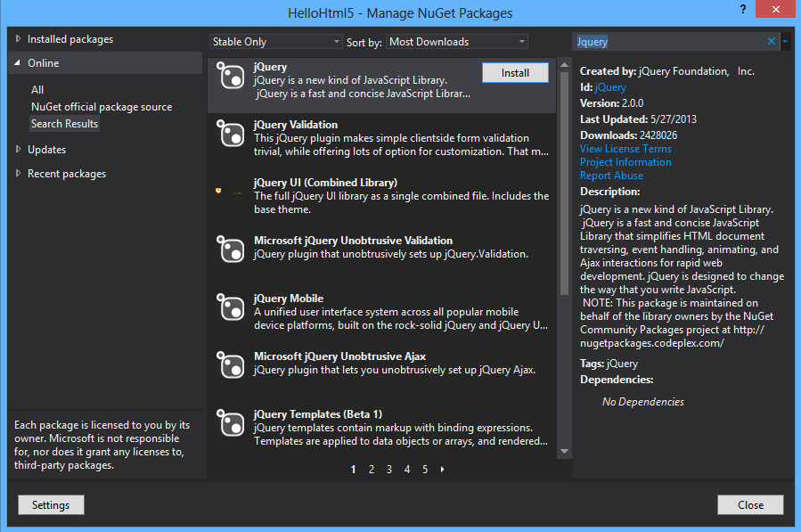Expand the Recent packages section
Image resolution: width=801 pixels, height=532 pixels.
(x=20, y=174)
